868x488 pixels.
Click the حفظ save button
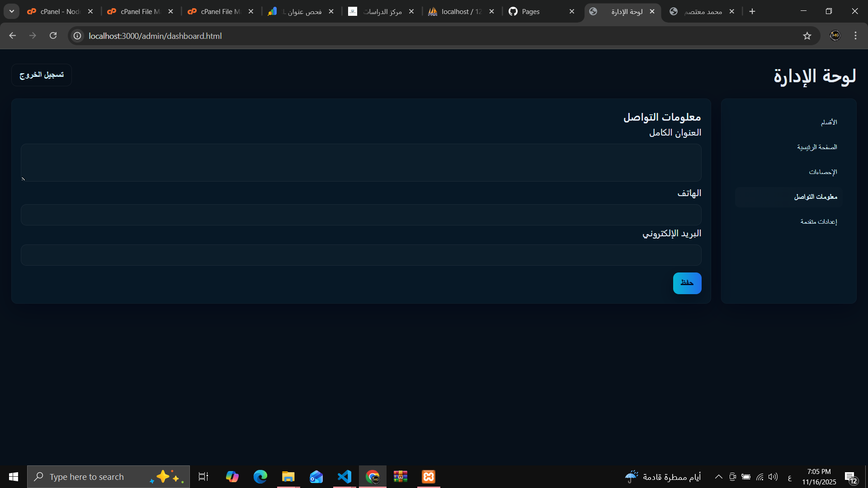tap(687, 283)
